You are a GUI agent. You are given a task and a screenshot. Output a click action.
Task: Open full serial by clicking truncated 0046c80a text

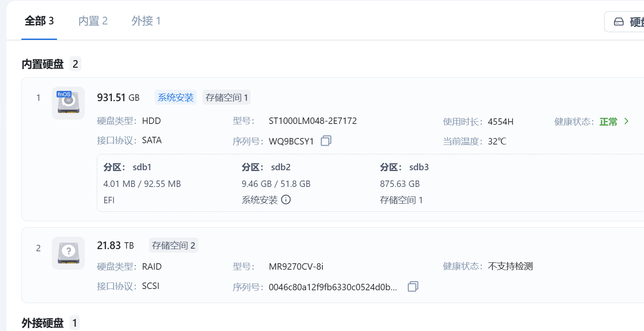(338, 286)
